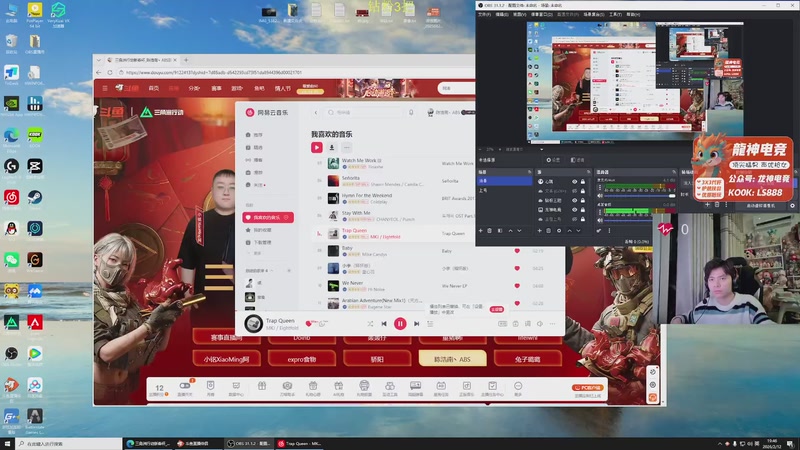Toggle visibility eye of first OBS source
Image resolution: width=800 pixels, height=450 pixels.
(574, 182)
